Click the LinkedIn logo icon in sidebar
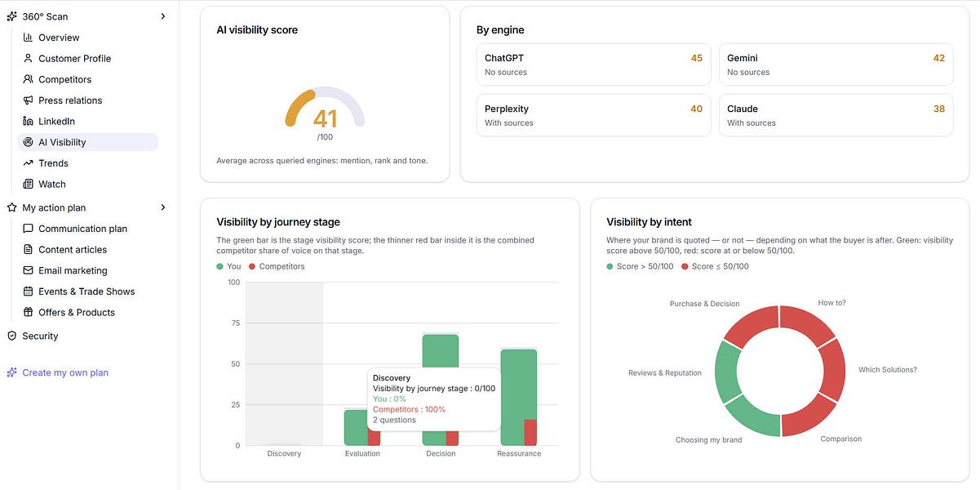Viewport: 980px width, 490px height. (28, 122)
